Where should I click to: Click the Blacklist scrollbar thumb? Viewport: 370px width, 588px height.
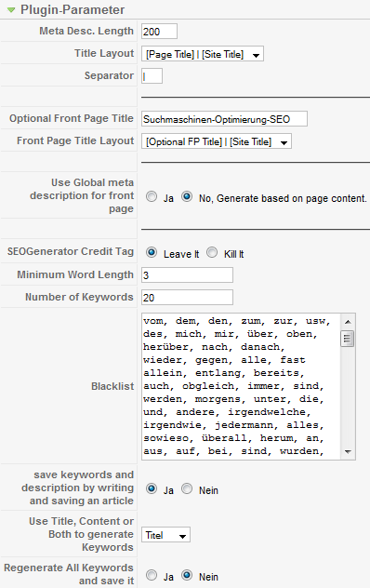coord(348,339)
